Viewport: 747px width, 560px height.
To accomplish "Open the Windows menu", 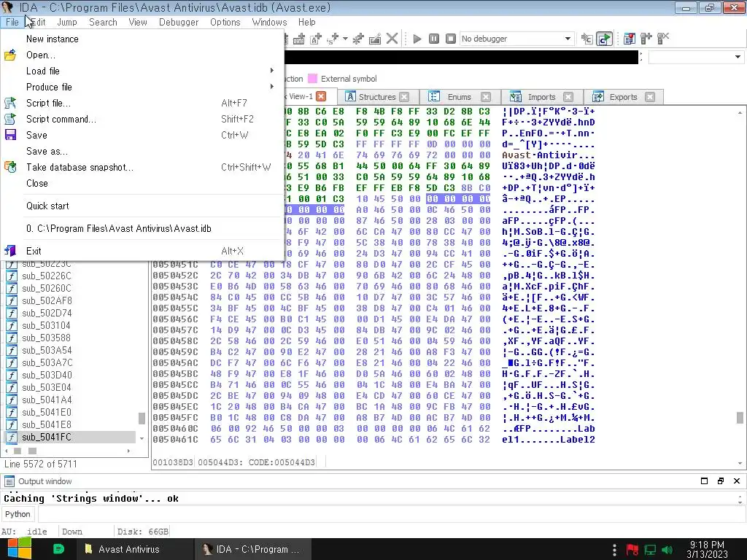I will click(269, 23).
